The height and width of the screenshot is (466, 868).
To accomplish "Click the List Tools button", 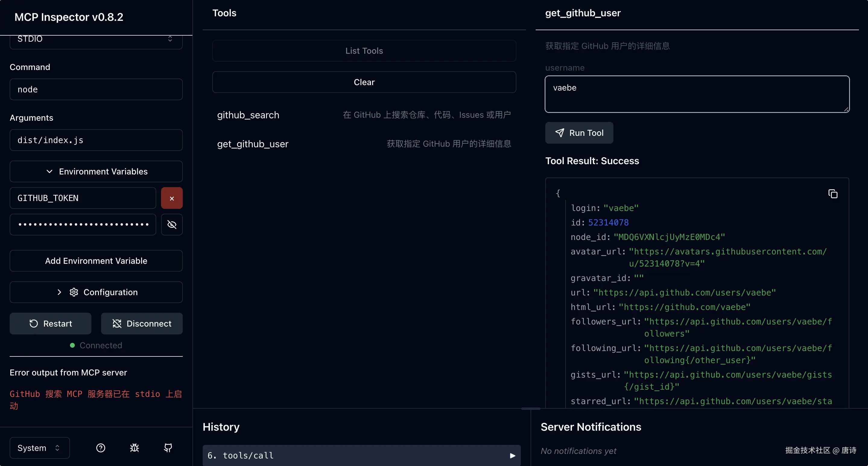I will 364,51.
